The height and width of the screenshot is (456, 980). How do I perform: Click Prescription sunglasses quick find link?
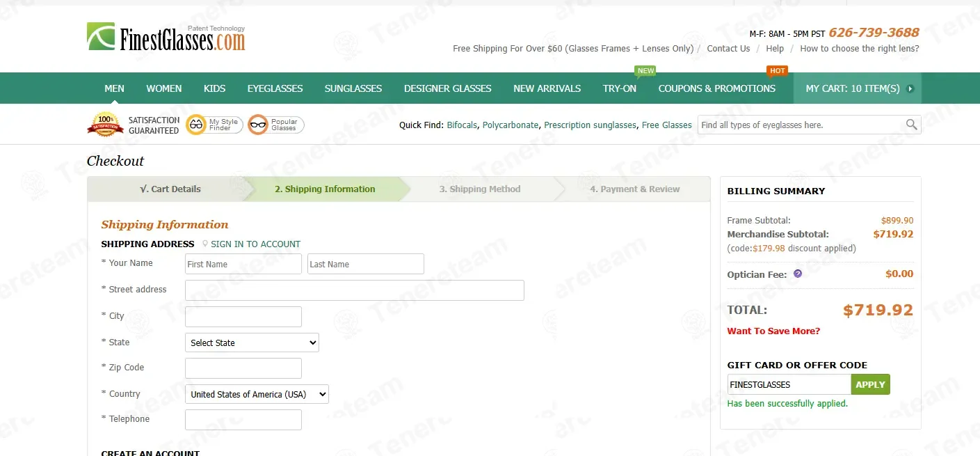(590, 125)
